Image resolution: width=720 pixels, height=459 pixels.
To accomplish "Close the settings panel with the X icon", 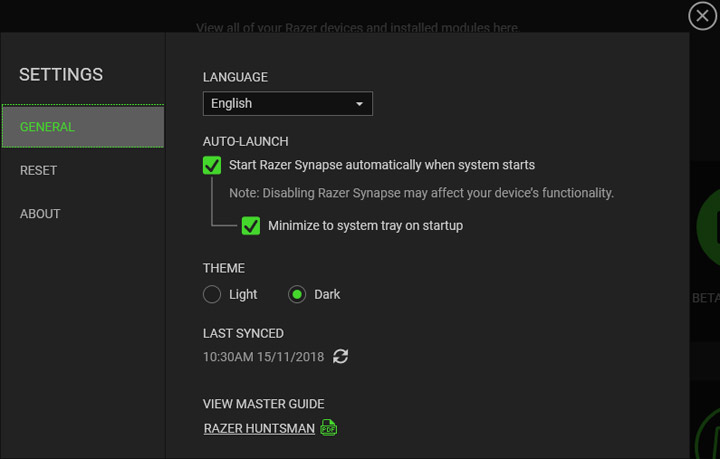I will 703,15.
